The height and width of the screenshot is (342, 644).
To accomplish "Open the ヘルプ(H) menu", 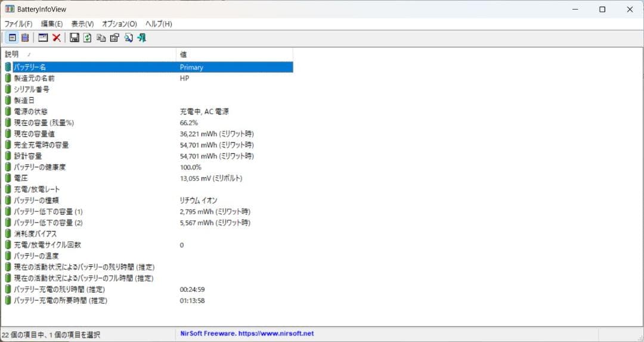I will tap(159, 24).
